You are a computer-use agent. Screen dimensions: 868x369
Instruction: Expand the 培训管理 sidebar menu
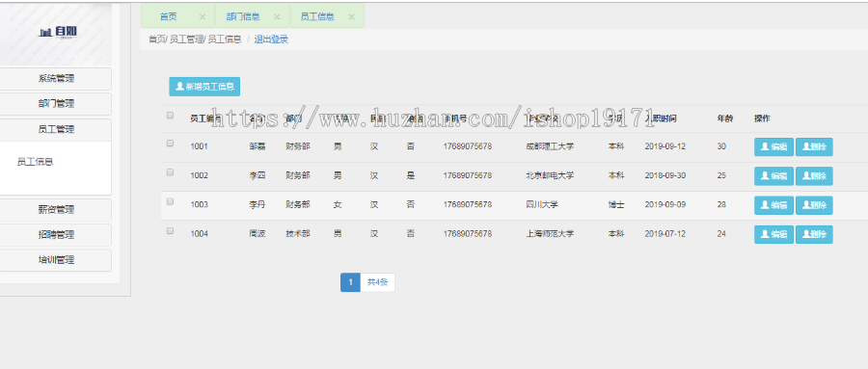pos(55,260)
